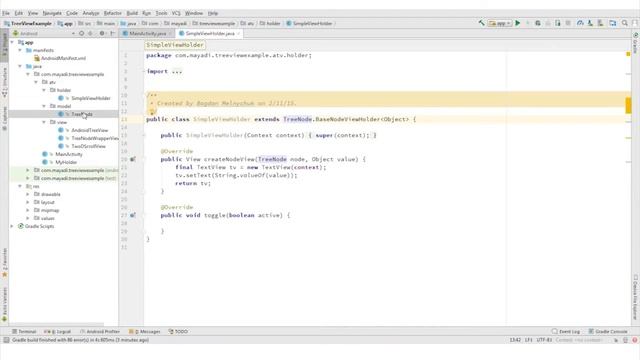This screenshot has height=360, width=640.
Task: Close the SimpleViewHolder.java tab
Action: 238,33
